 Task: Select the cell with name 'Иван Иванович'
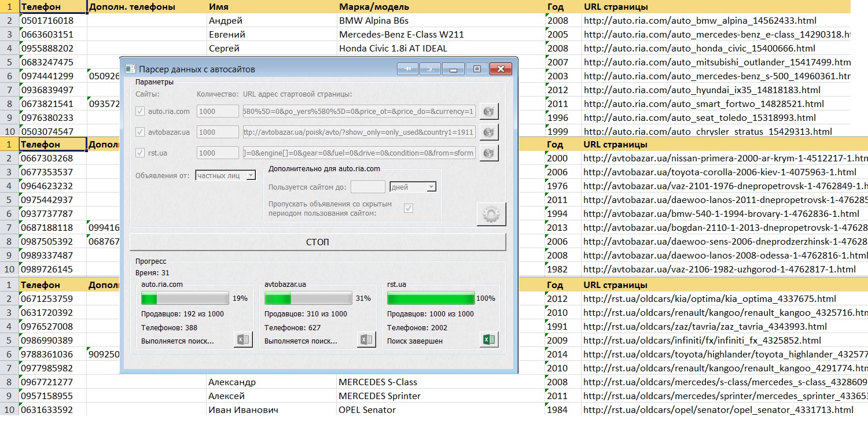(x=271, y=409)
